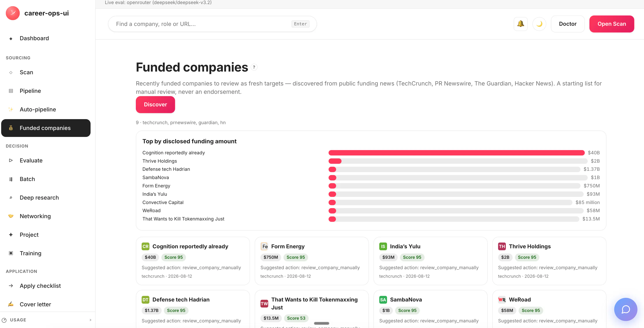Image resolution: width=644 pixels, height=328 pixels.
Task: Click the $1.37B badge on Hadrian card
Action: 152,311
